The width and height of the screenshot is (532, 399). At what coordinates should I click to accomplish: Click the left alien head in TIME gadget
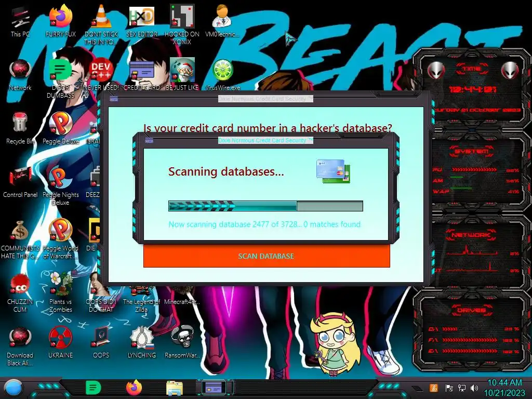(436, 71)
